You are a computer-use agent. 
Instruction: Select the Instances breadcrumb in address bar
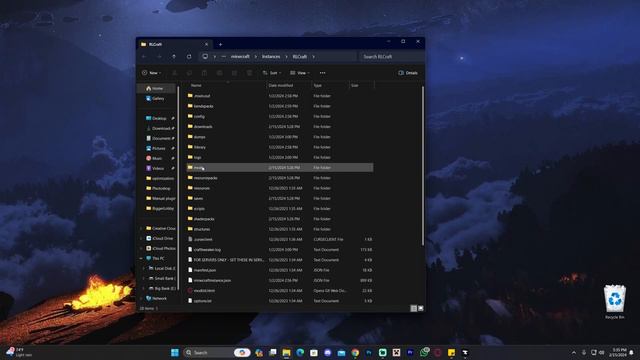click(271, 57)
